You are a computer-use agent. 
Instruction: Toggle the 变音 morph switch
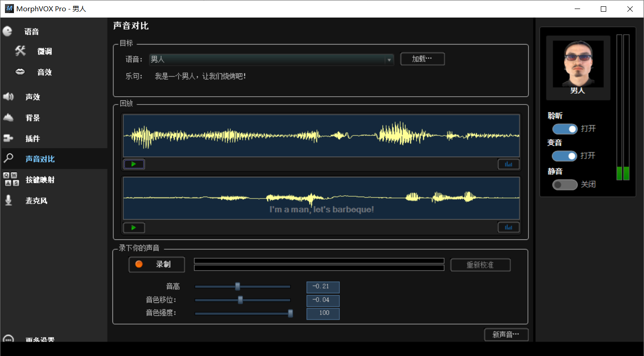point(565,156)
